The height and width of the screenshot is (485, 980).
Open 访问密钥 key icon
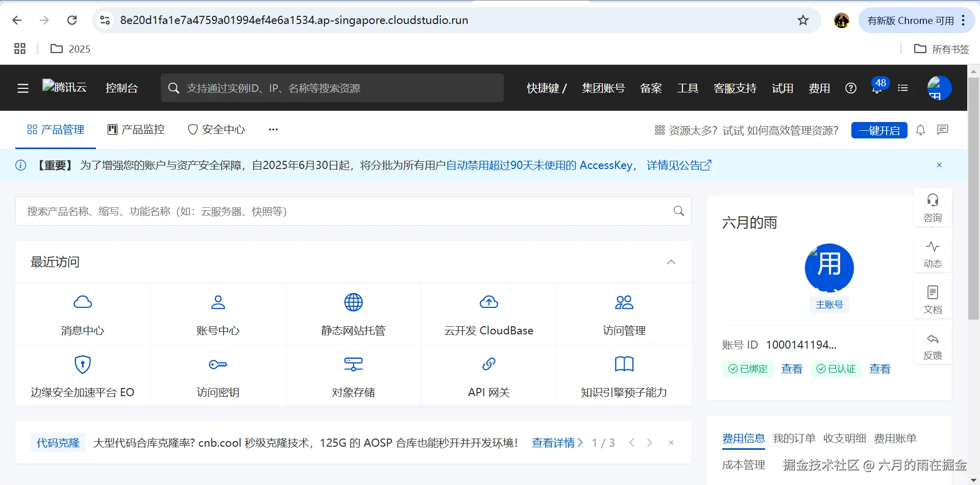(218, 364)
